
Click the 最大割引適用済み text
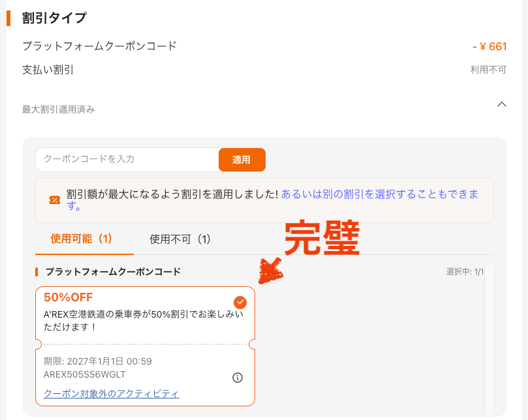click(x=58, y=110)
